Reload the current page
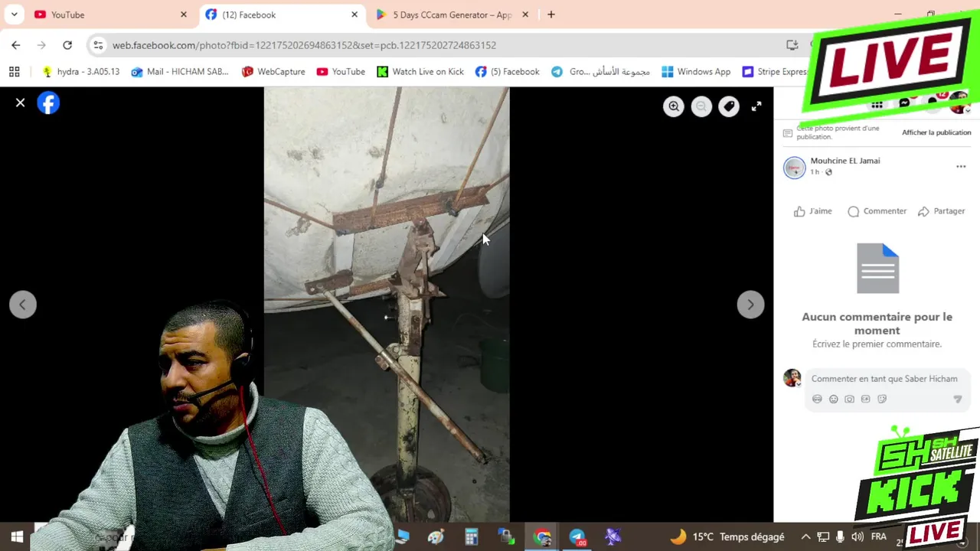 tap(67, 45)
